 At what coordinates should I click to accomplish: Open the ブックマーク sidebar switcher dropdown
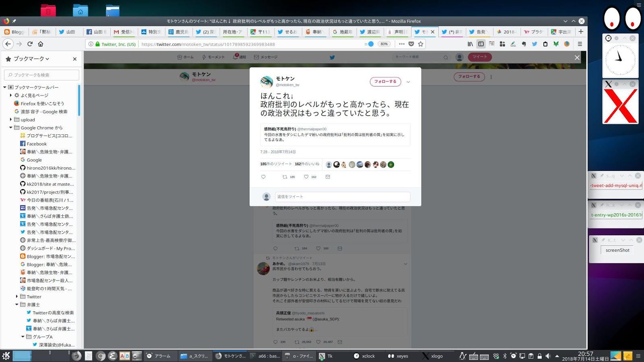point(31,59)
